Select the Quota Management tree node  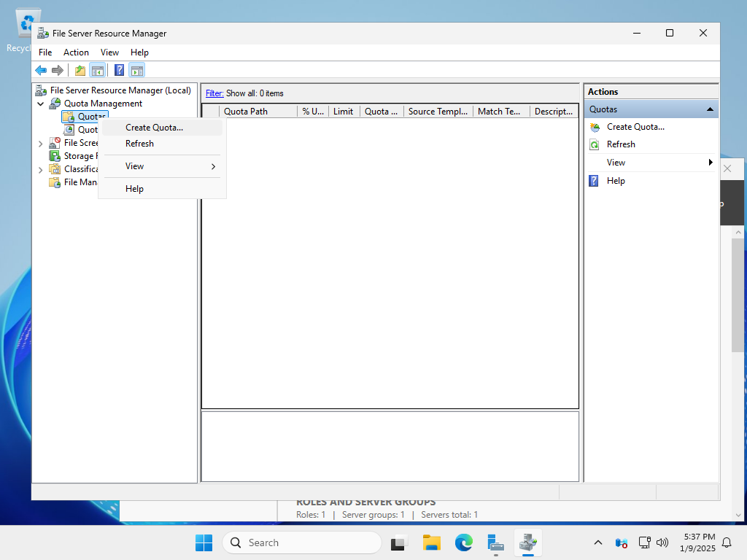click(x=103, y=104)
